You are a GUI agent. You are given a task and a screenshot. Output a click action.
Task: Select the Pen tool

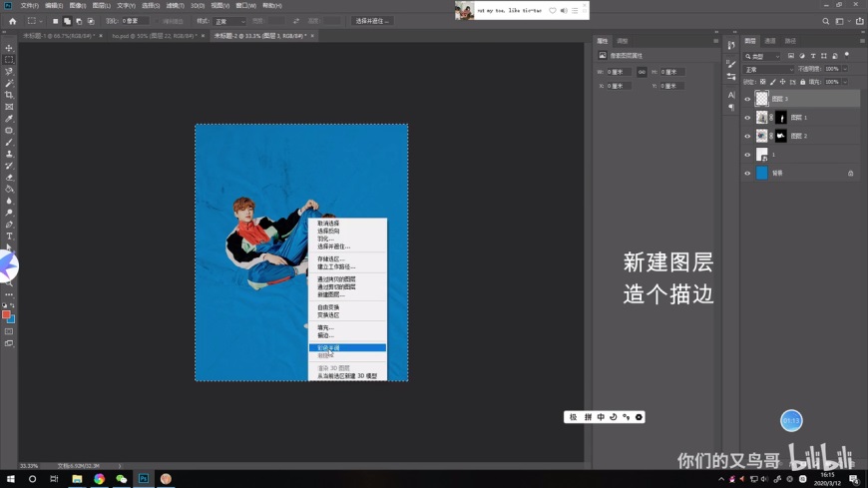[x=9, y=225]
